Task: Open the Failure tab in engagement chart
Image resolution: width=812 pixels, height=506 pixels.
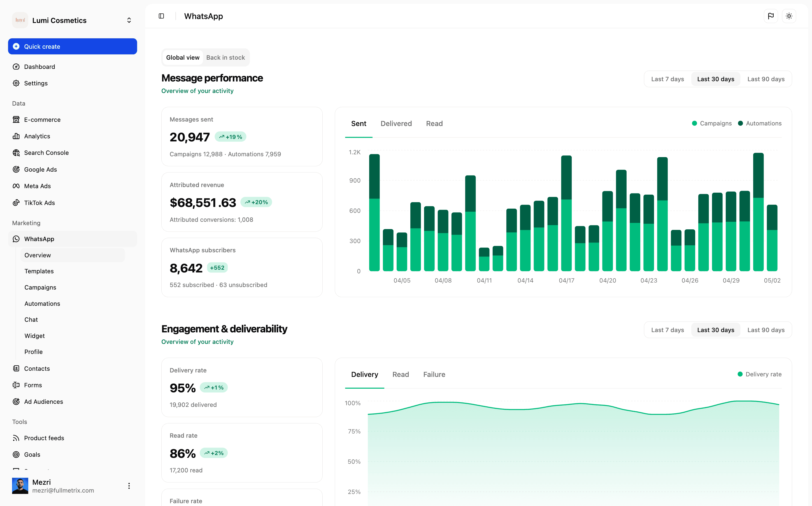Action: click(x=434, y=374)
